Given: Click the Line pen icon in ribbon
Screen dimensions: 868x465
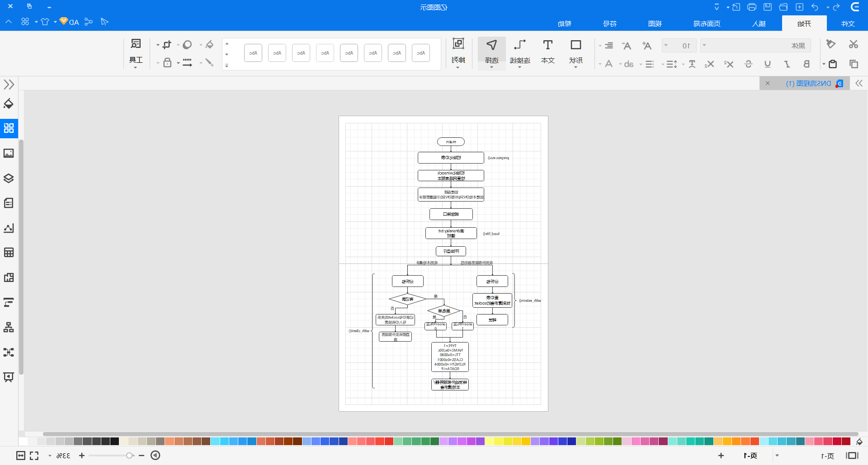Looking at the screenshot, I should [209, 62].
